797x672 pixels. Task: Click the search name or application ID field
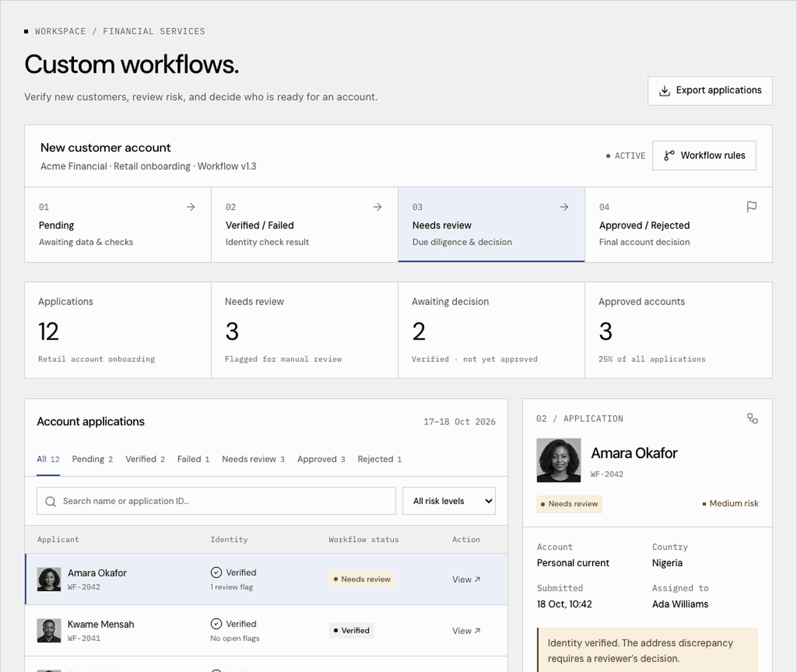tap(216, 501)
